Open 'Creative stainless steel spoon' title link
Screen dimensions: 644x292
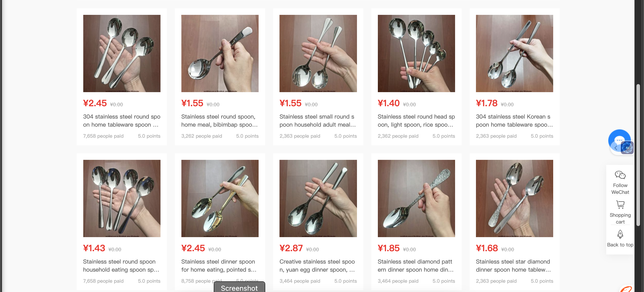[x=317, y=266]
